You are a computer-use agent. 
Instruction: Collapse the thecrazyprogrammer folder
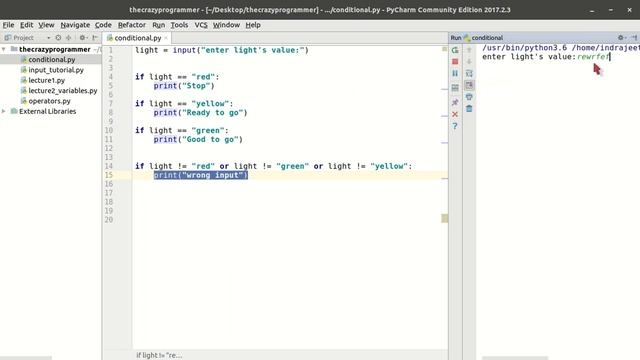coord(4,49)
